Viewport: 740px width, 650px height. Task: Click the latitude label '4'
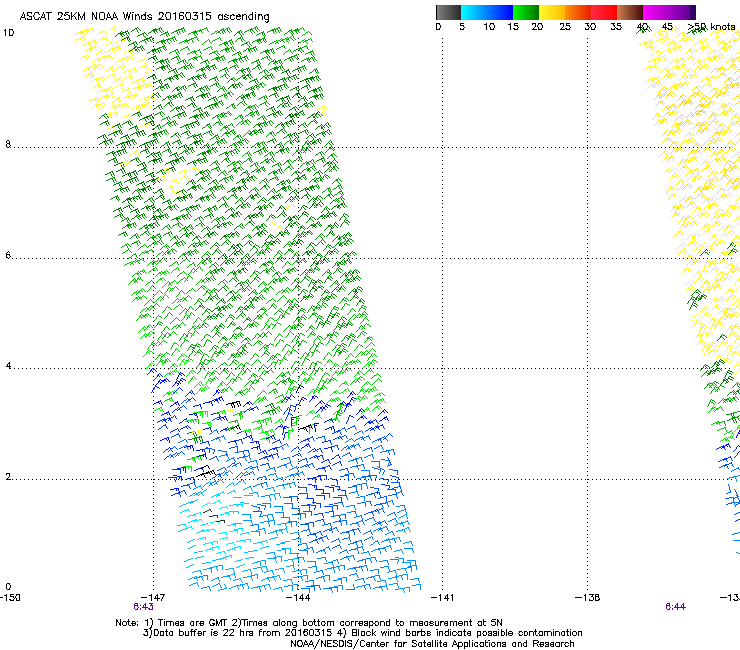[8, 366]
